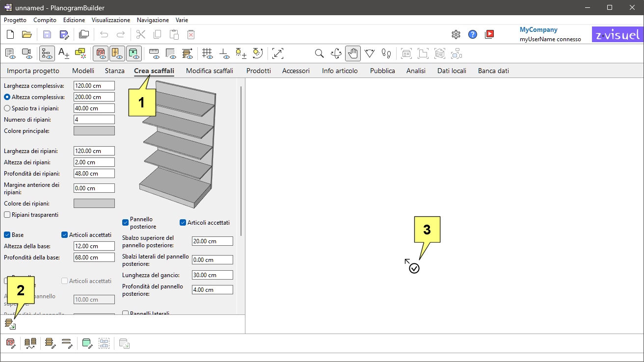Open settings via the gear icon
Image resolution: width=644 pixels, height=362 pixels.
coord(456,34)
